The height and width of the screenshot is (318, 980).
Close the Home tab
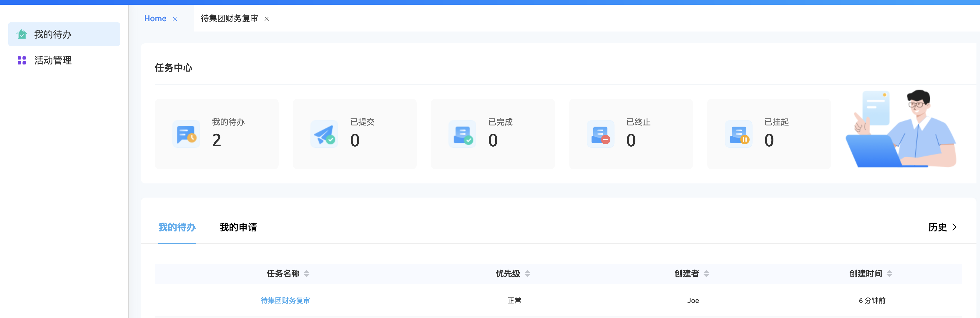[175, 19]
